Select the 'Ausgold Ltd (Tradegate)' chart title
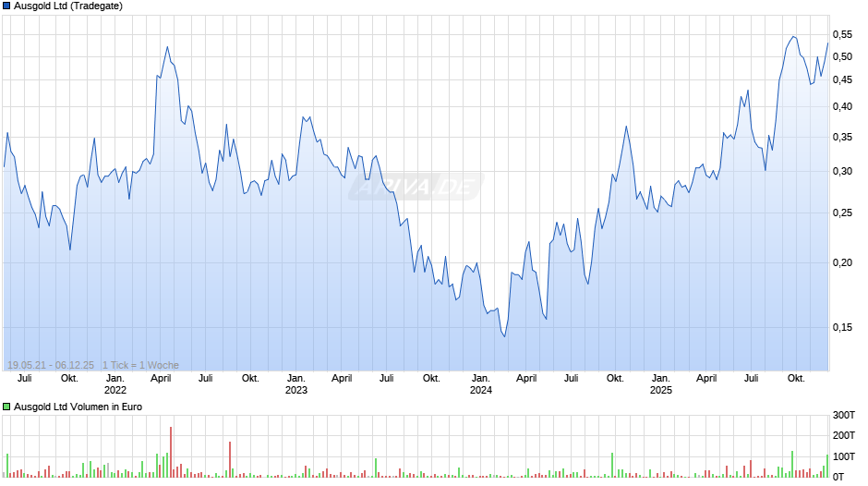Viewport: 868px width, 486px height. pyautogui.click(x=68, y=6)
